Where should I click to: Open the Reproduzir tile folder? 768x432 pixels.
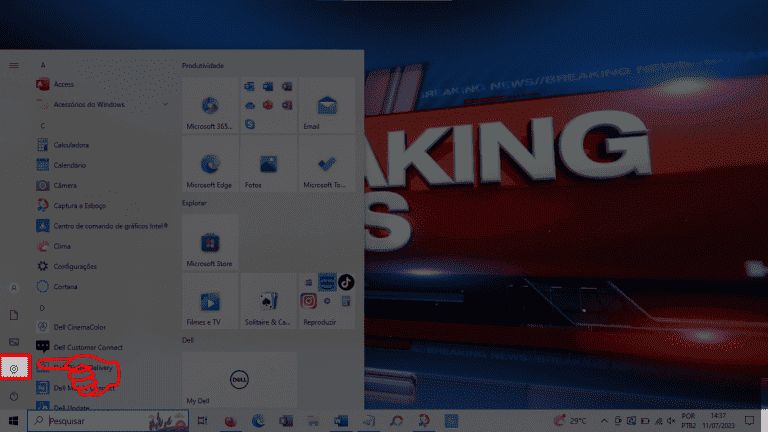click(326, 302)
